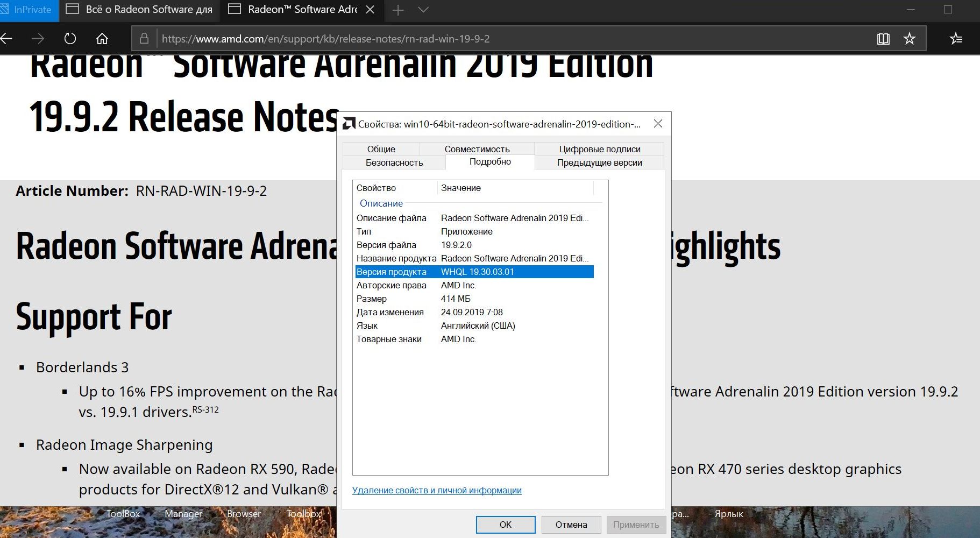Click the 'Support For' heading
This screenshot has width=980, height=538.
point(94,316)
